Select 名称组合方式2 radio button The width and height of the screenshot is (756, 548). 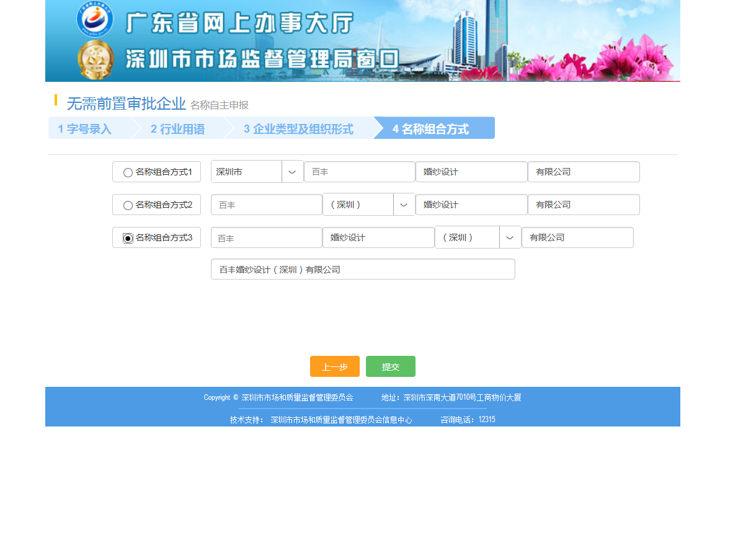coord(128,205)
